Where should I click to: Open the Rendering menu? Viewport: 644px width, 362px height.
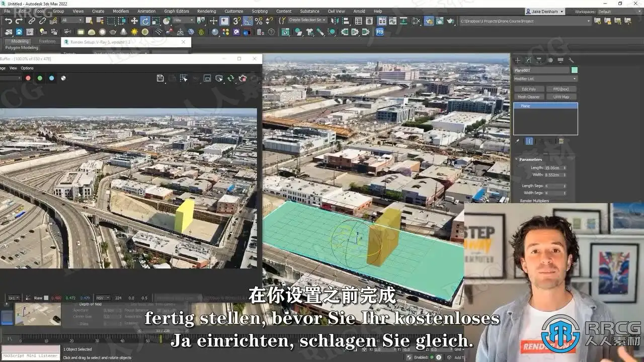click(206, 11)
